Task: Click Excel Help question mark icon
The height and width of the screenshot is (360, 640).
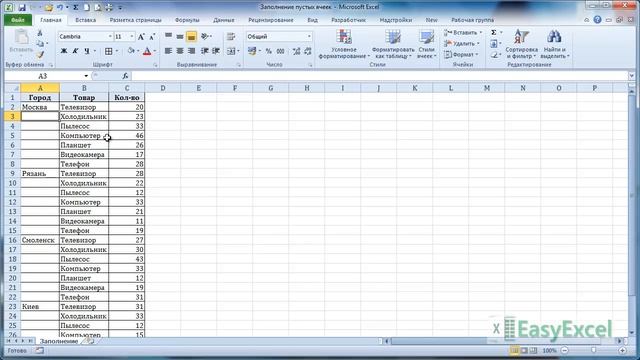Action: (x=597, y=20)
